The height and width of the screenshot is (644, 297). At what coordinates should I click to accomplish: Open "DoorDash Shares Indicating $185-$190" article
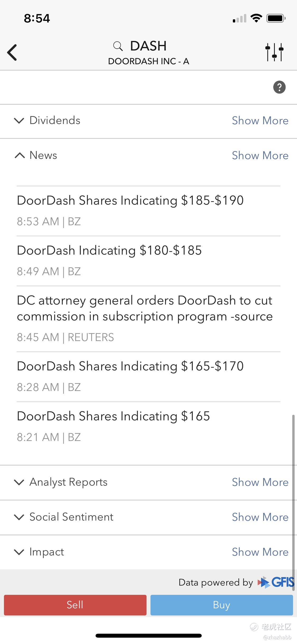130,200
